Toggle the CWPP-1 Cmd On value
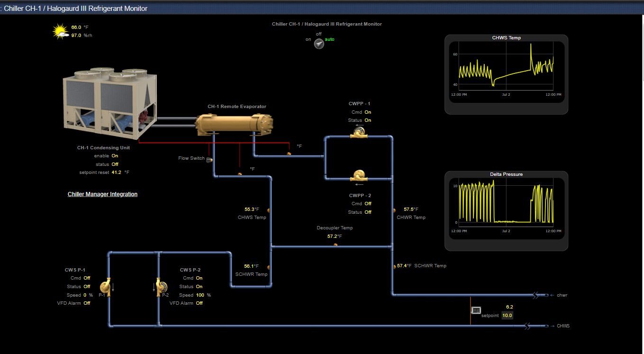The width and height of the screenshot is (644, 354). pyautogui.click(x=368, y=112)
